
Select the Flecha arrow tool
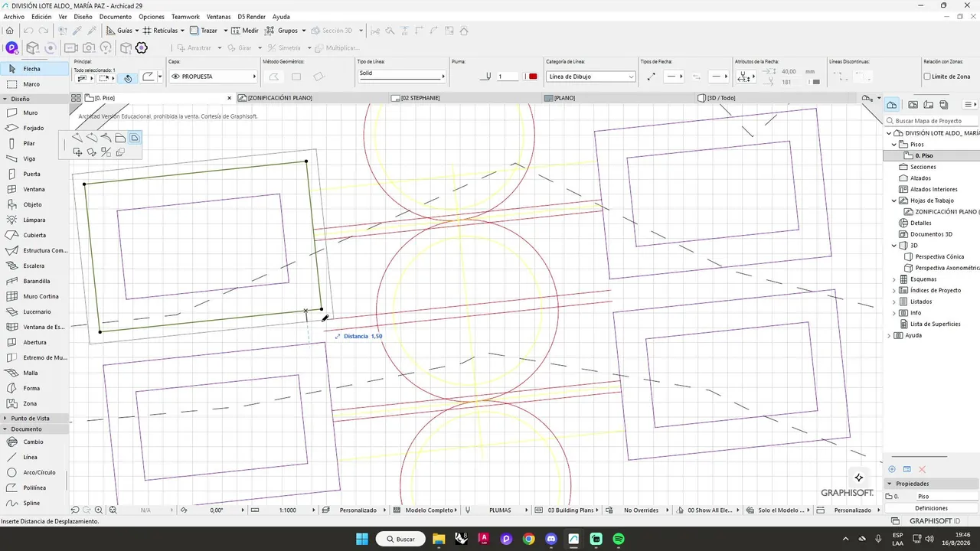34,69
